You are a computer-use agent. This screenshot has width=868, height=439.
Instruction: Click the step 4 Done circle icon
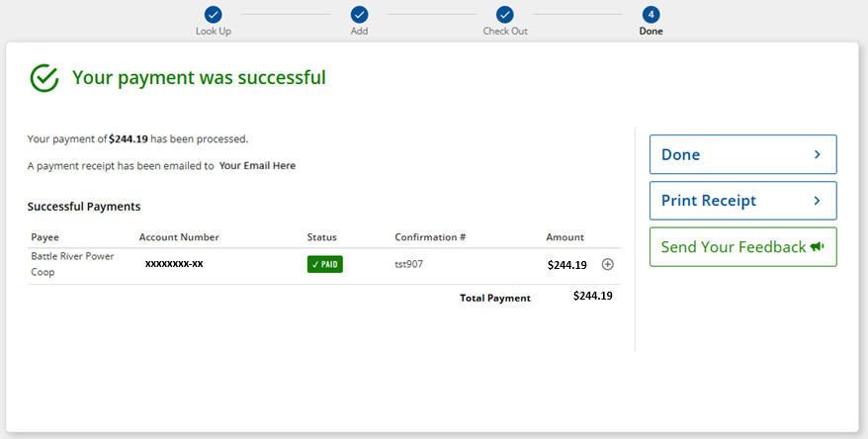pos(651,15)
